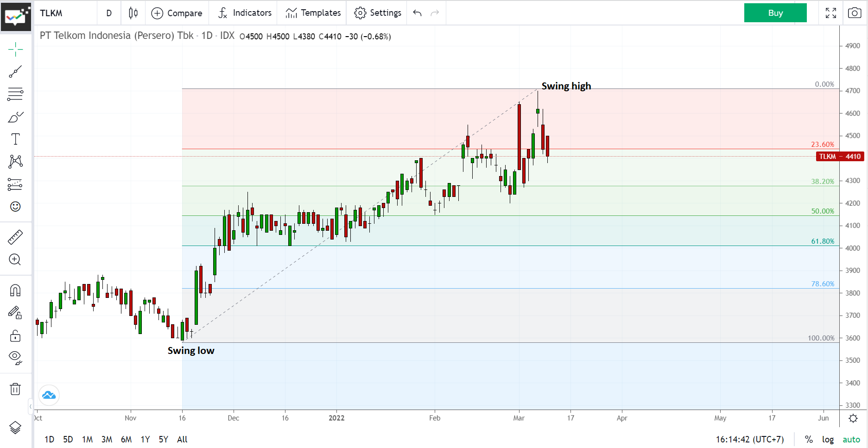Open the Compare dialog
Screen dimensions: 868x448
coord(177,13)
